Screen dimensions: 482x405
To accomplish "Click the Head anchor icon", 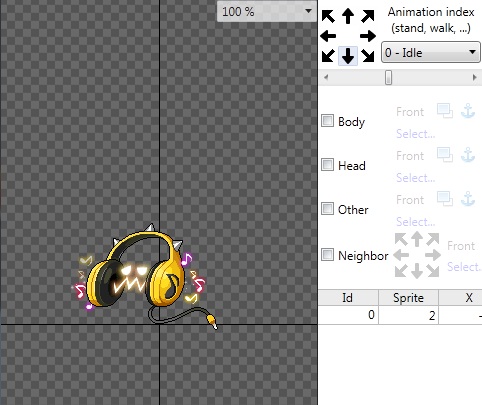I will 468,155.
